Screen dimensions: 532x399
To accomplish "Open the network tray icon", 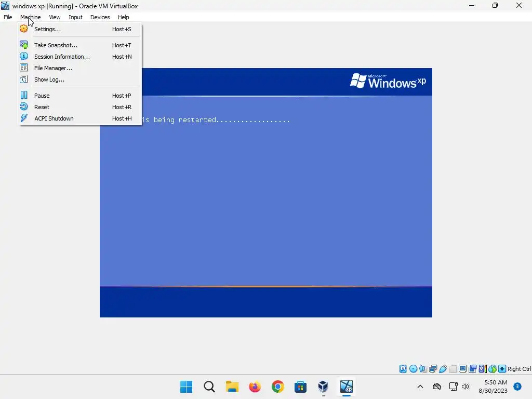I will pos(453,387).
